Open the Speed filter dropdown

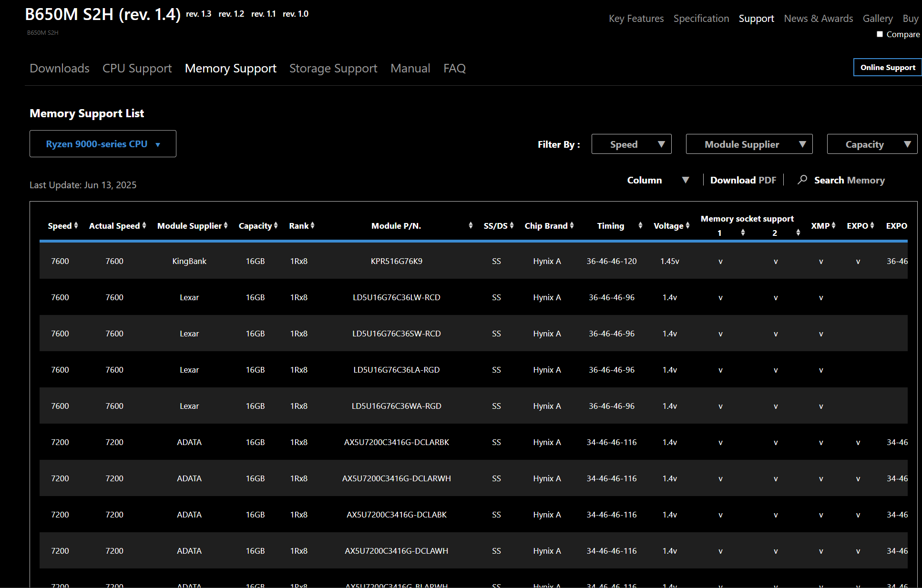pyautogui.click(x=632, y=144)
